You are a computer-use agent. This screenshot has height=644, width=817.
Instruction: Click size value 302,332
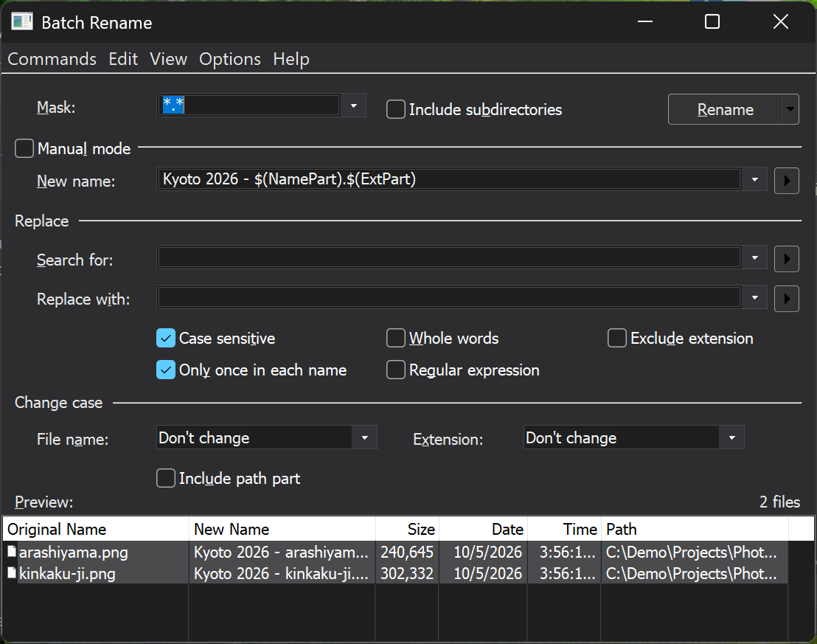(x=407, y=574)
